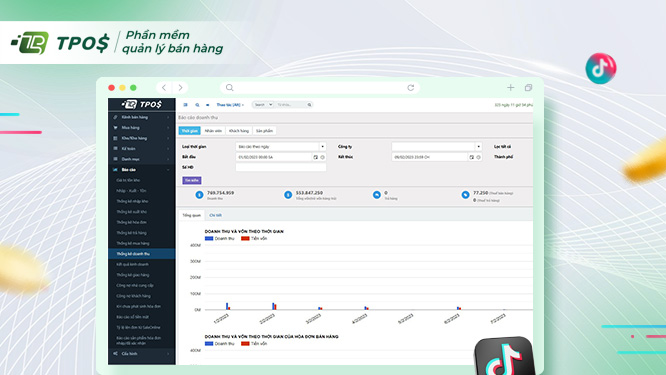Click the total cost coin icon near 553.847.250
The height and width of the screenshot is (375, 666).
(x=288, y=195)
